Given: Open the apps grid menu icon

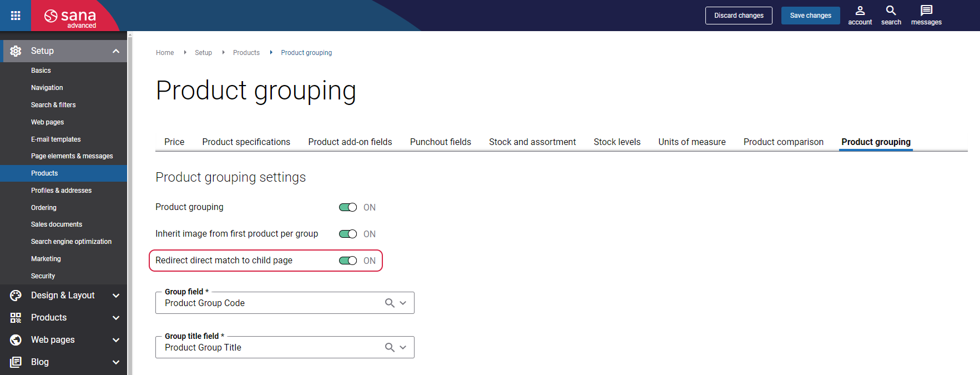Looking at the screenshot, I should 16,16.
